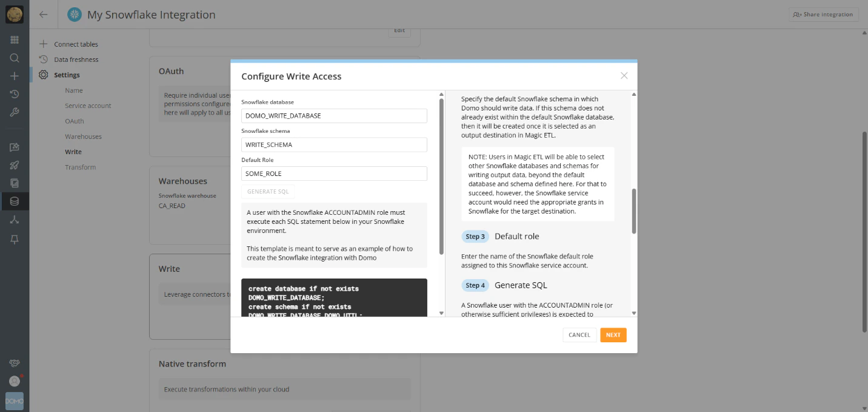Open the profile icon with red badge
Viewport: 868px width, 412px height.
point(15,381)
